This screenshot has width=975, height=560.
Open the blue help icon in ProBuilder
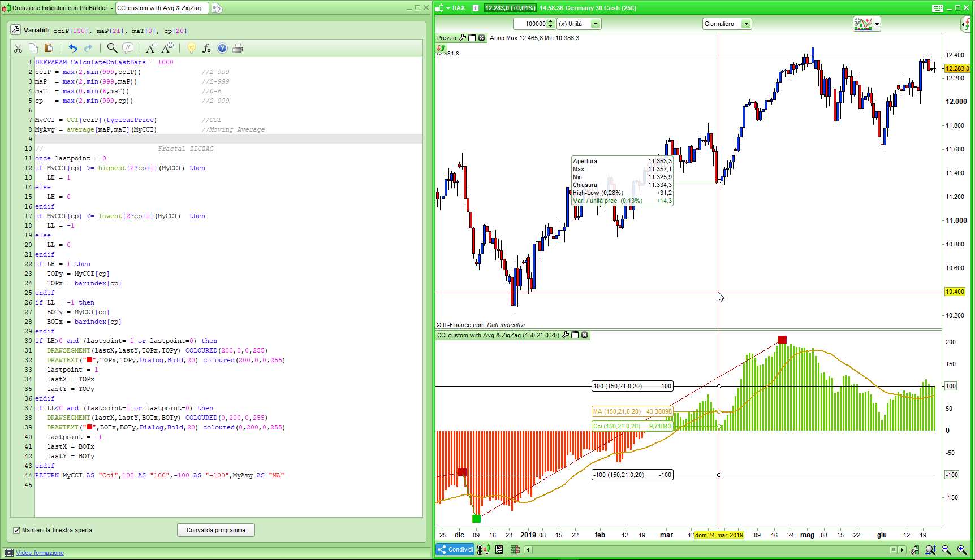(x=222, y=49)
